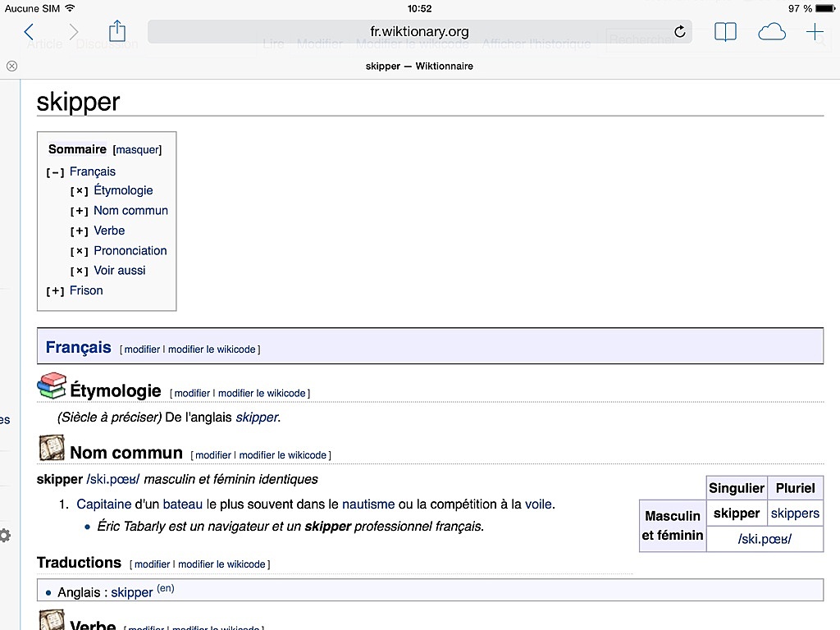Click modifier next to Français heading
This screenshot has height=630, width=840.
tap(143, 349)
